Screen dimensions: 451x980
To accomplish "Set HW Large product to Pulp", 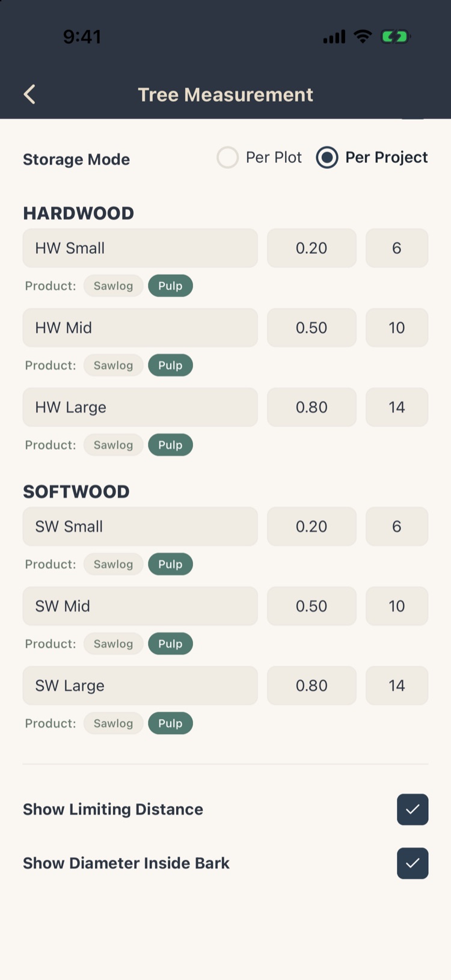I will point(170,445).
